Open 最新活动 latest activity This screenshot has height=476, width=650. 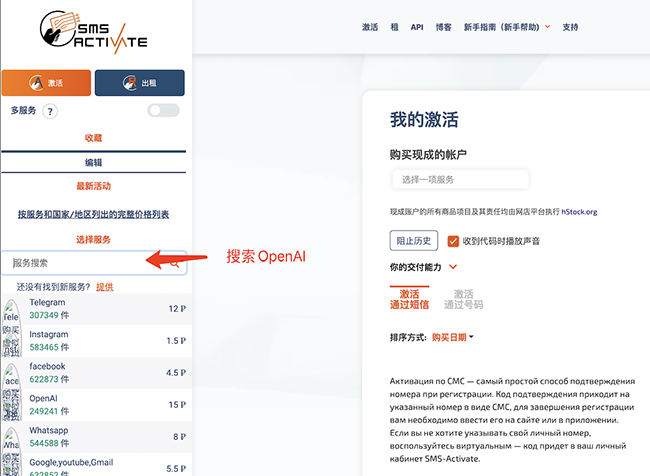point(93,186)
